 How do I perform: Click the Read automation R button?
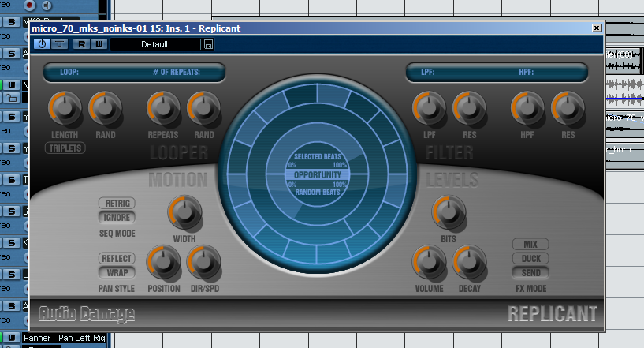pyautogui.click(x=81, y=44)
